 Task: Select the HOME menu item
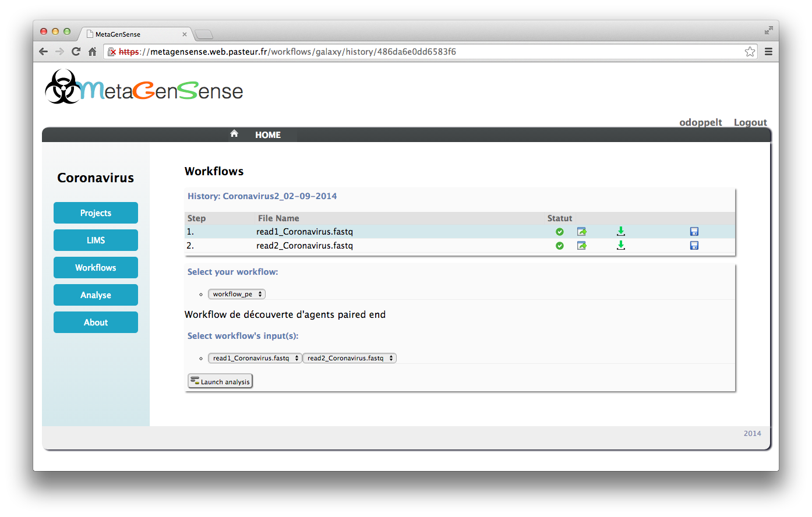pos(268,135)
